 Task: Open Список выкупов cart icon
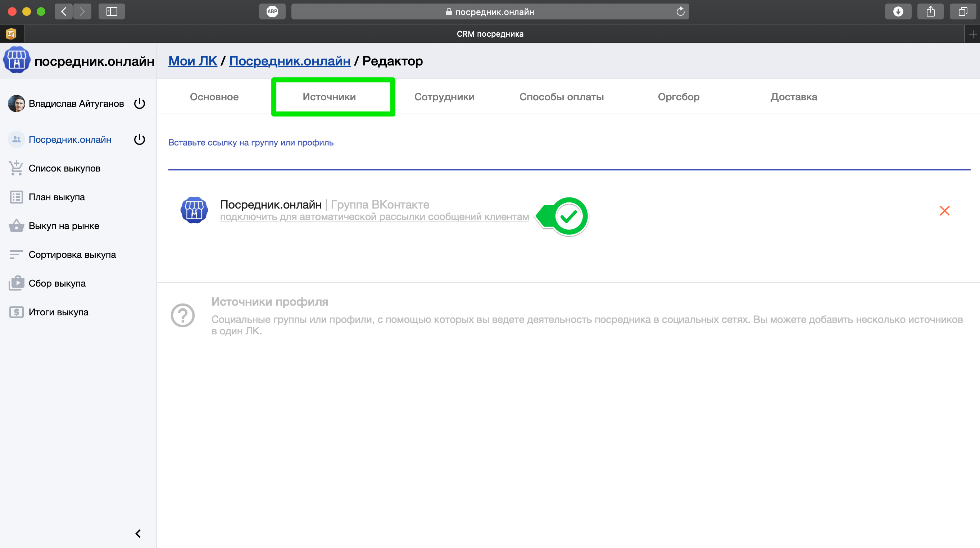[x=16, y=168]
